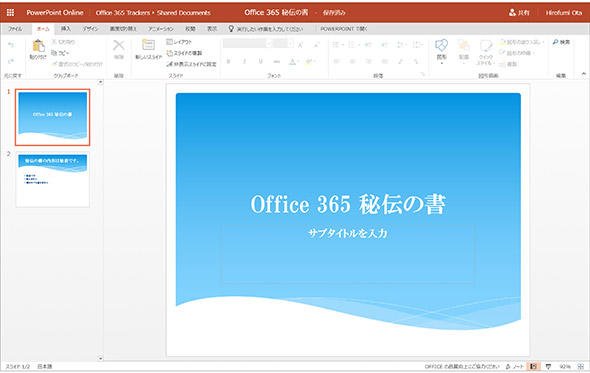Collapse the ribbon with the chevron
590x373 pixels.
click(584, 74)
